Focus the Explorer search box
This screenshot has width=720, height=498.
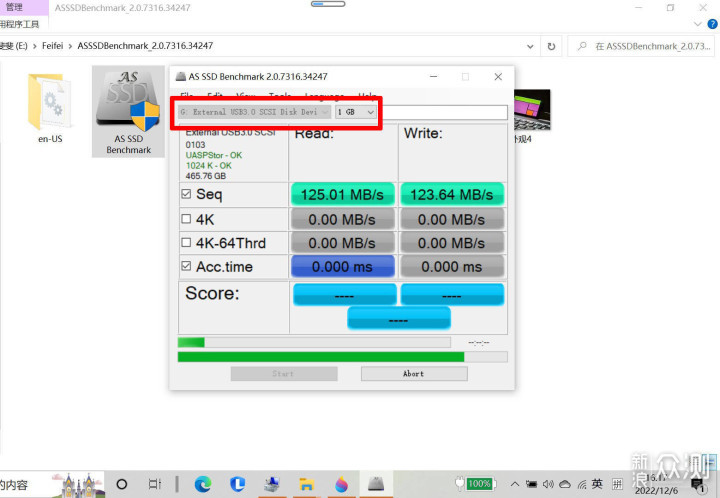[643, 46]
